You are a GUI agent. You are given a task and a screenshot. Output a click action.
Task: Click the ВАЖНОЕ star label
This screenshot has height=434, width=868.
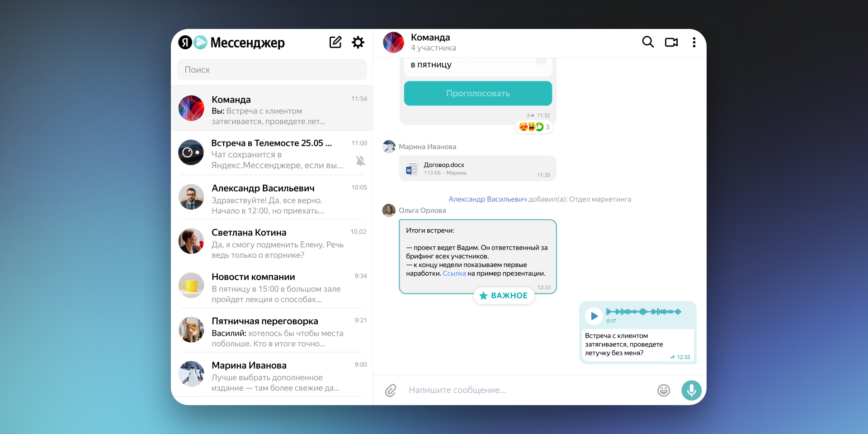coord(504,296)
